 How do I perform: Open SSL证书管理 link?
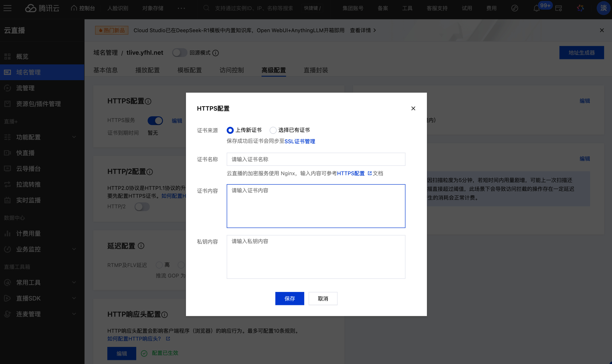click(x=299, y=141)
